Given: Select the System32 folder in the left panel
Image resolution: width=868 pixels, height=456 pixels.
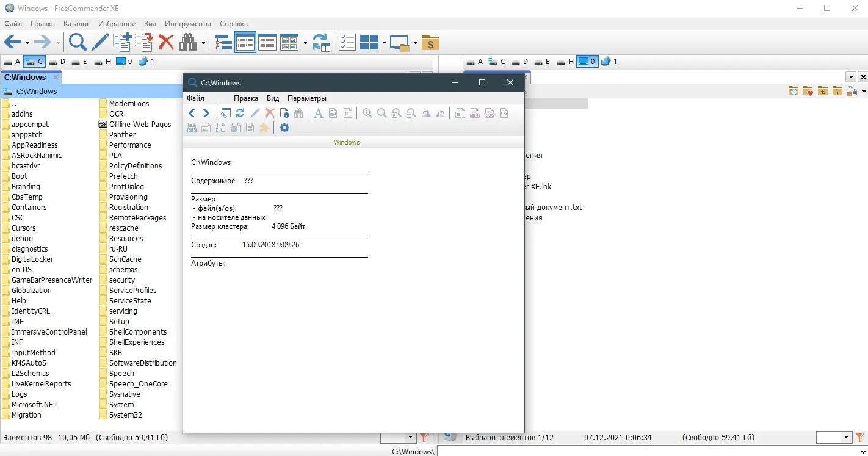Looking at the screenshot, I should click(x=121, y=415).
